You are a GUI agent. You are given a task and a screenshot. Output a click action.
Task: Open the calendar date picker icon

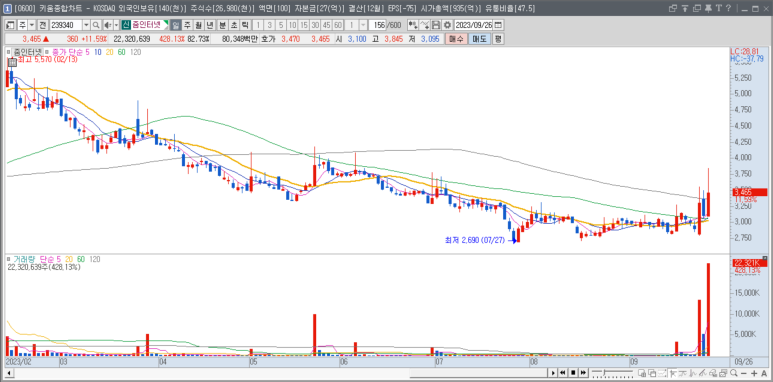(498, 25)
